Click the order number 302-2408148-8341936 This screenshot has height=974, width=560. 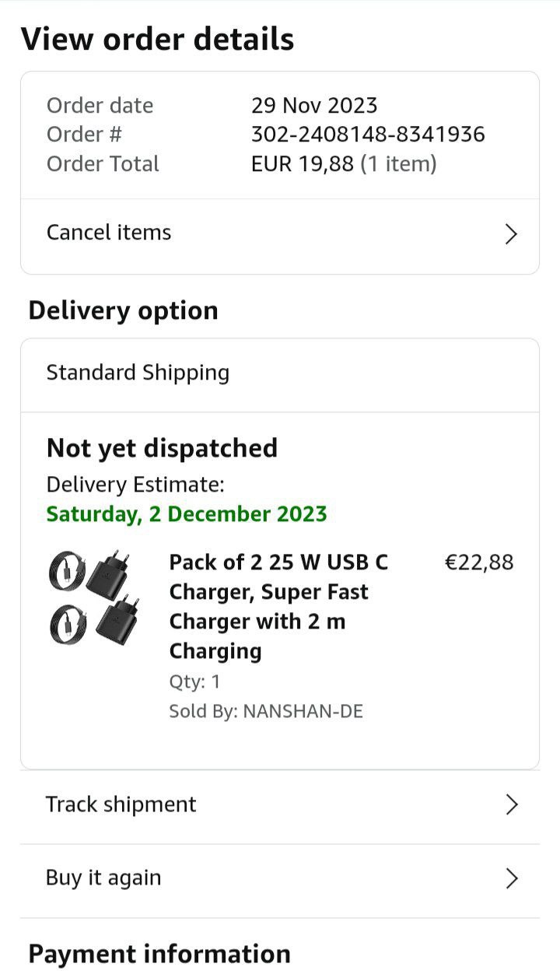(368, 135)
